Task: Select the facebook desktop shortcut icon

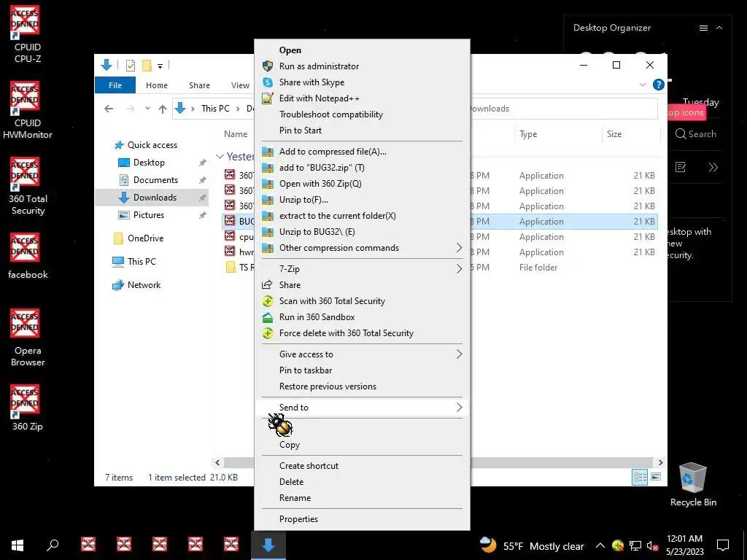Action: [x=27, y=256]
